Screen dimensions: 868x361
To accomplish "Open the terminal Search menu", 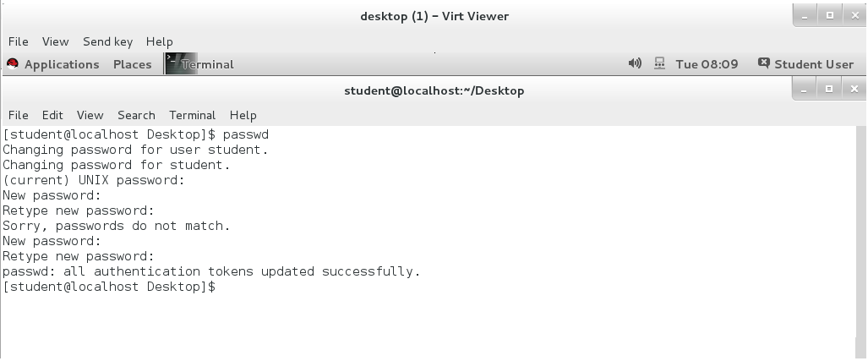I will click(x=136, y=115).
